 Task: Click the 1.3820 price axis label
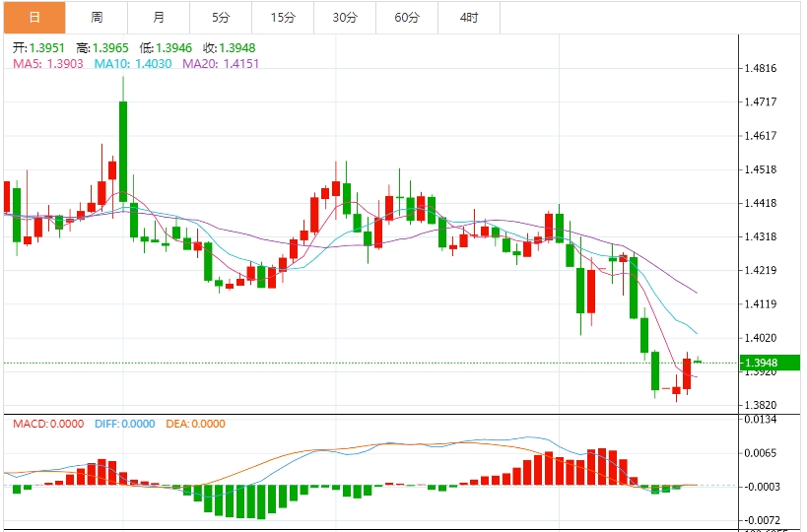coord(761,405)
